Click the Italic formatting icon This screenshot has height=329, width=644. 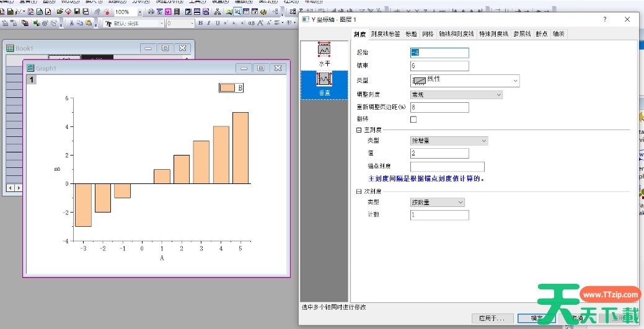(x=209, y=23)
